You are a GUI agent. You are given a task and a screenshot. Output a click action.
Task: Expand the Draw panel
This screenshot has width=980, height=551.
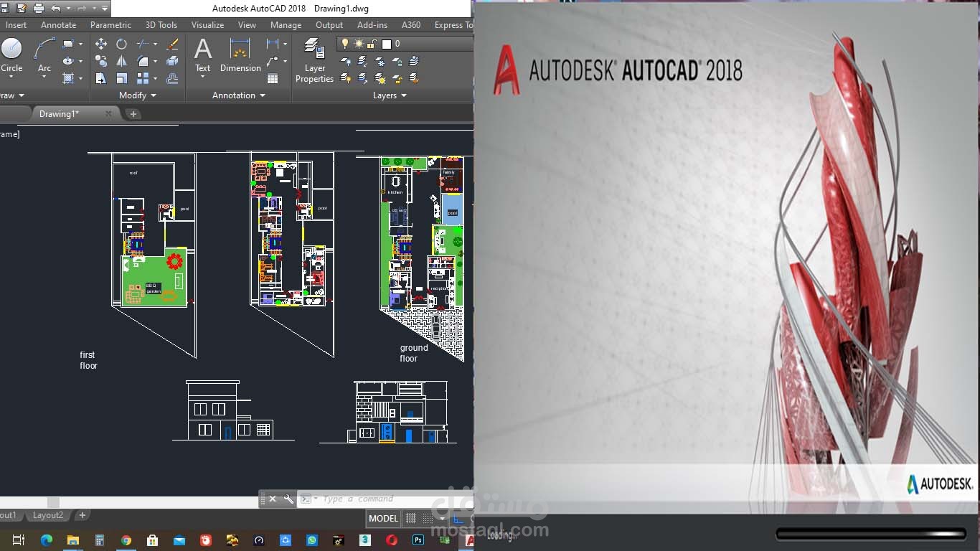click(x=13, y=95)
